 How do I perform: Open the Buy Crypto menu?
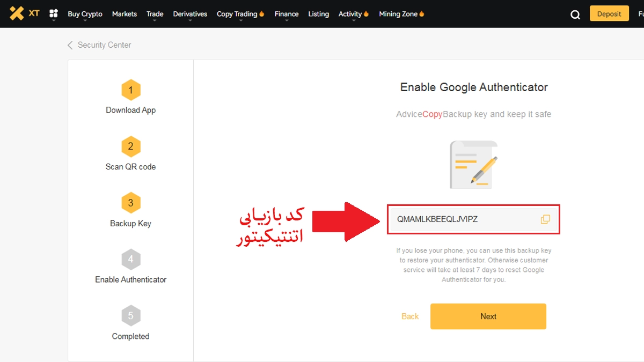click(85, 14)
